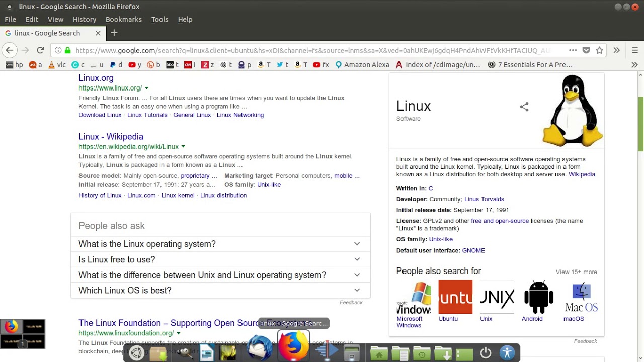
Task: Open the Linus Torvalds link
Action: [484, 199]
